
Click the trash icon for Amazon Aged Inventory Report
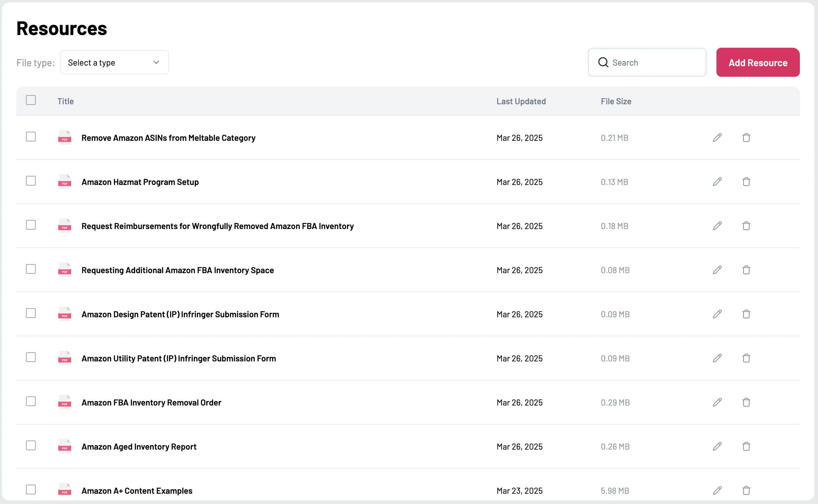(x=746, y=446)
